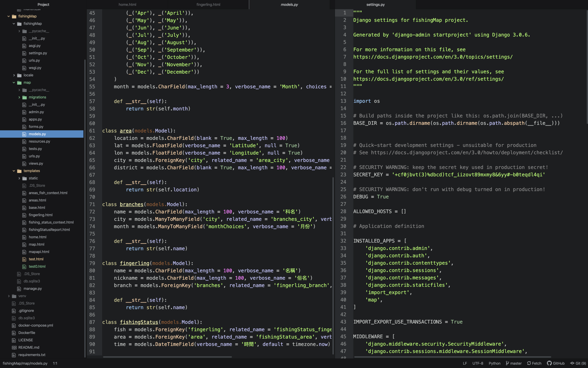The image size is (588, 368).
Task: Collapse the map folder
Action: click(x=14, y=82)
